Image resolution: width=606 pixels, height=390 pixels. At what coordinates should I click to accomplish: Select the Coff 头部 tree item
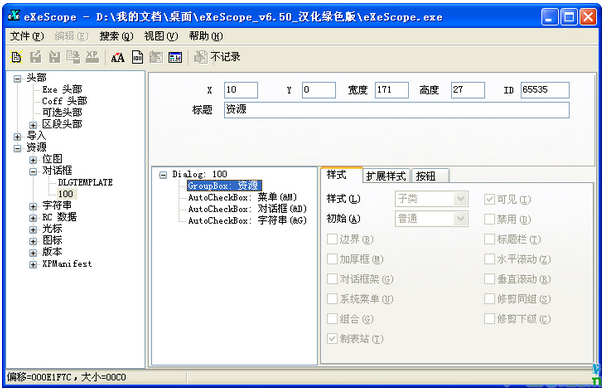pyautogui.click(x=65, y=101)
